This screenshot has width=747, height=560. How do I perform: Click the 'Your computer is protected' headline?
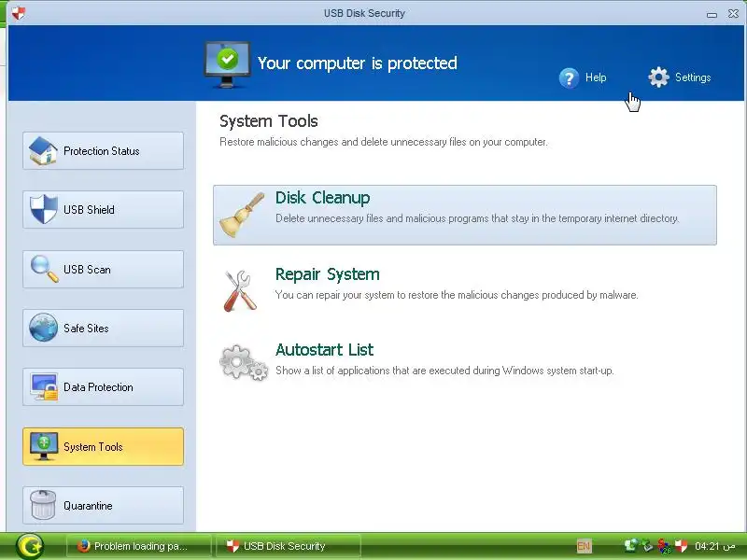(358, 63)
